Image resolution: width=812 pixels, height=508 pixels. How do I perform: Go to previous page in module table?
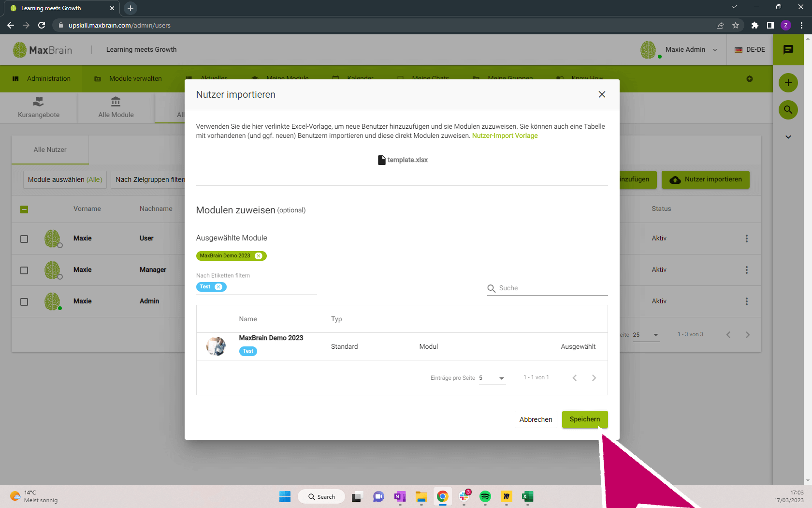(x=575, y=378)
